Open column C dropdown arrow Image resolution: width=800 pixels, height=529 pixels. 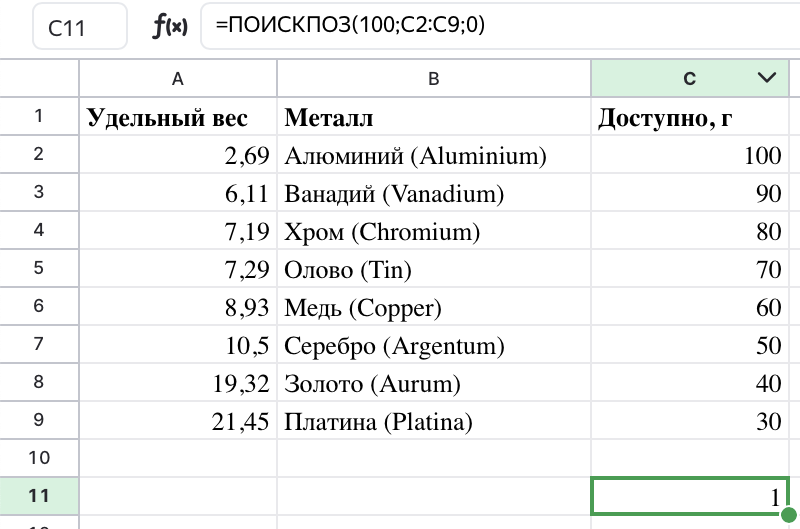coord(767,78)
